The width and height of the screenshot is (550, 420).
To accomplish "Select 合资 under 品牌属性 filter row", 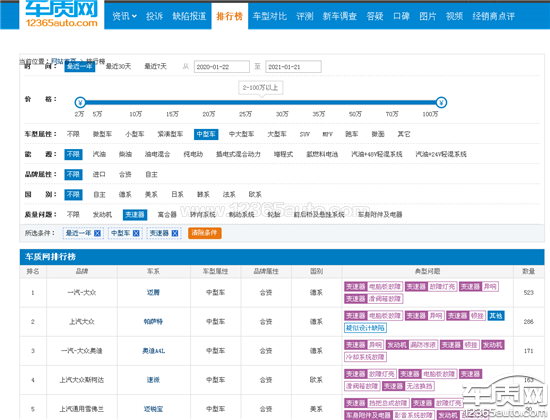I will point(125,174).
